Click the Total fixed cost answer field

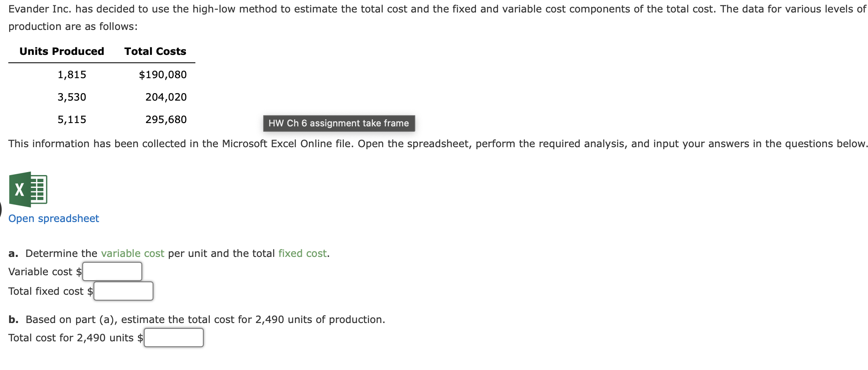coord(123,291)
